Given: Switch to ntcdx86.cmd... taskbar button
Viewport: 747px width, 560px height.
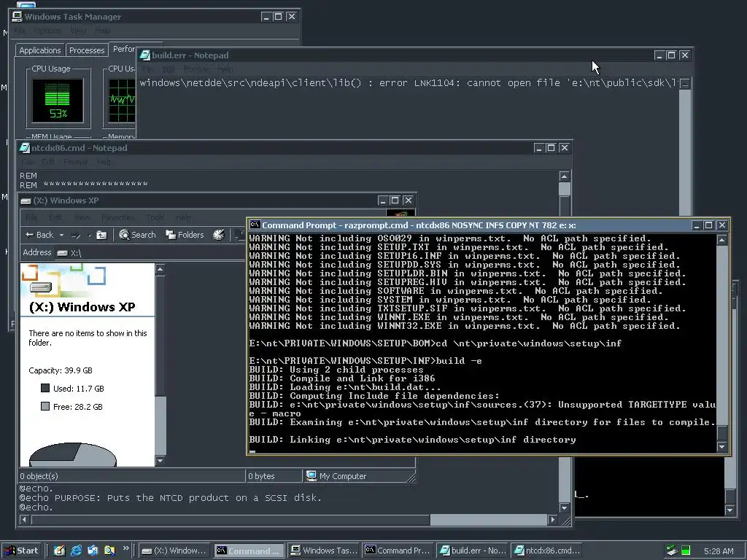Looking at the screenshot, I should pyautogui.click(x=547, y=551).
